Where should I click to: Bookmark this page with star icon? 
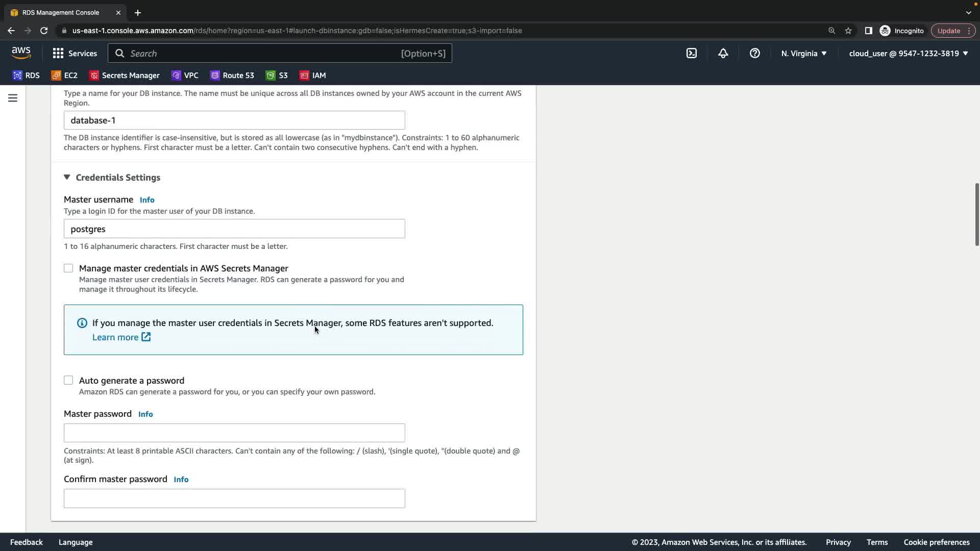(848, 31)
